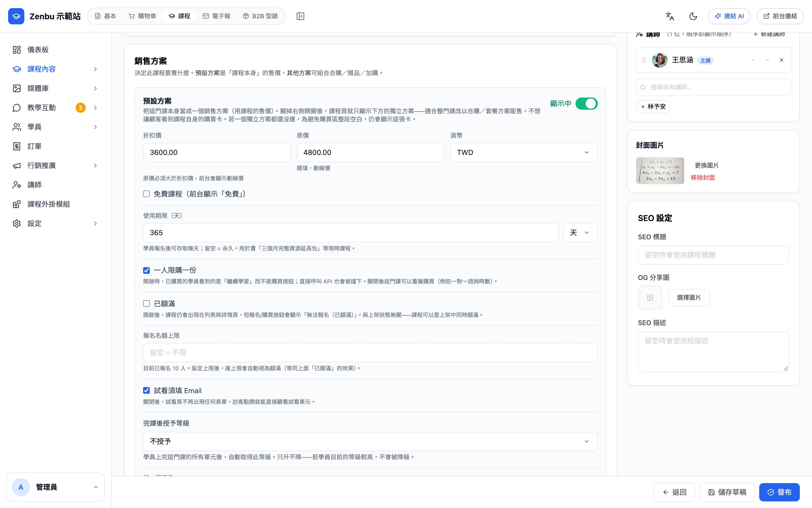
Task: Click 移除封面 link
Action: (x=703, y=177)
